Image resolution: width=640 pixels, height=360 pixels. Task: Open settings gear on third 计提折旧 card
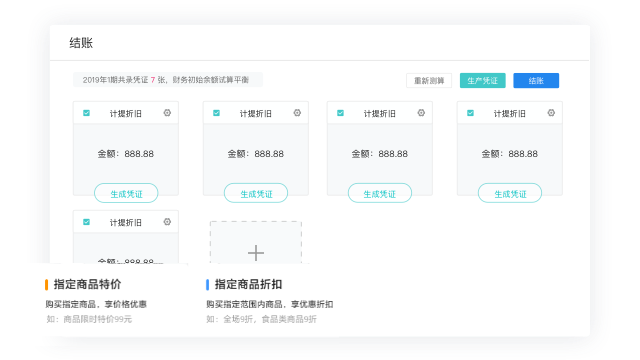[421, 113]
